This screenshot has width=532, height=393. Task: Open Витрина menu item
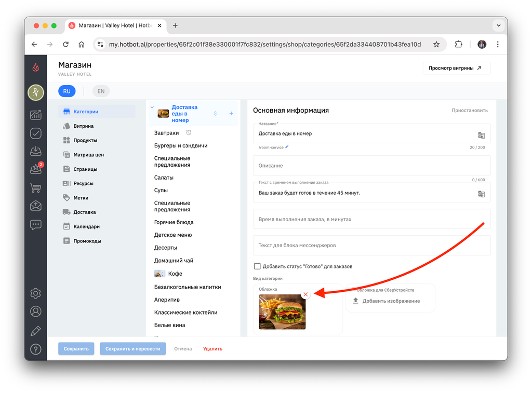(x=97, y=126)
